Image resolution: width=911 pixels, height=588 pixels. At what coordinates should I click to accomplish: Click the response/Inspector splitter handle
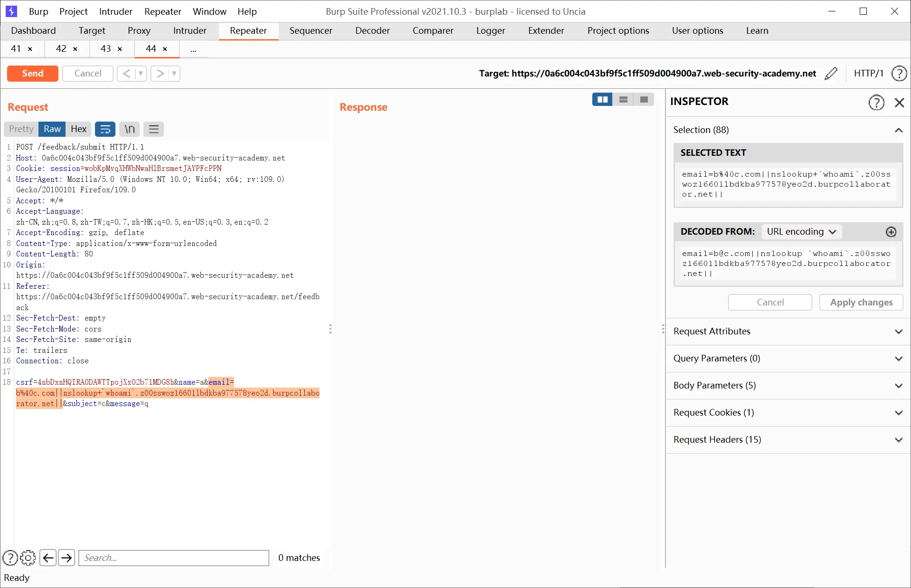click(x=663, y=329)
